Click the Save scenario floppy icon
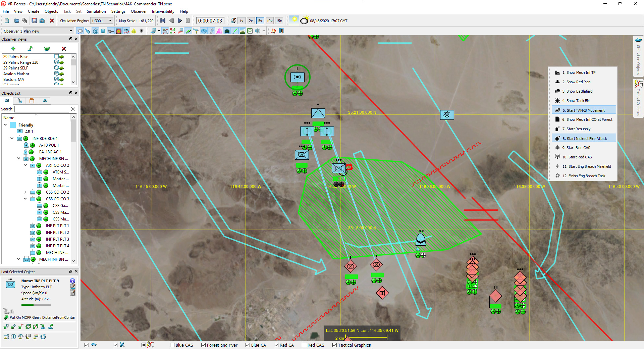 tap(34, 21)
